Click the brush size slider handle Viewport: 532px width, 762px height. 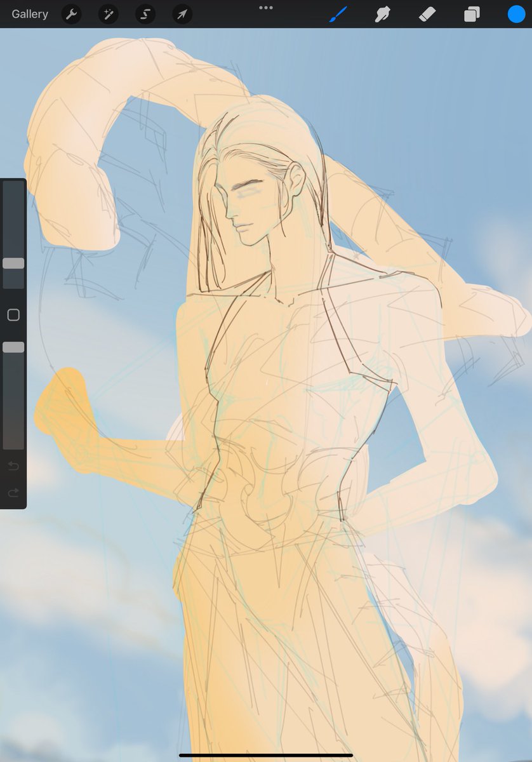[13, 263]
